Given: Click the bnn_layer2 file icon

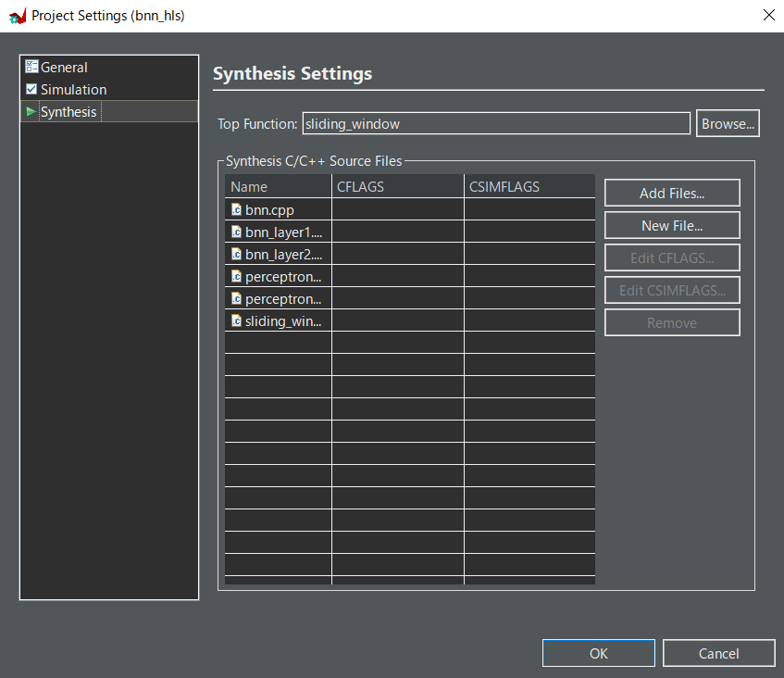Looking at the screenshot, I should 236,254.
